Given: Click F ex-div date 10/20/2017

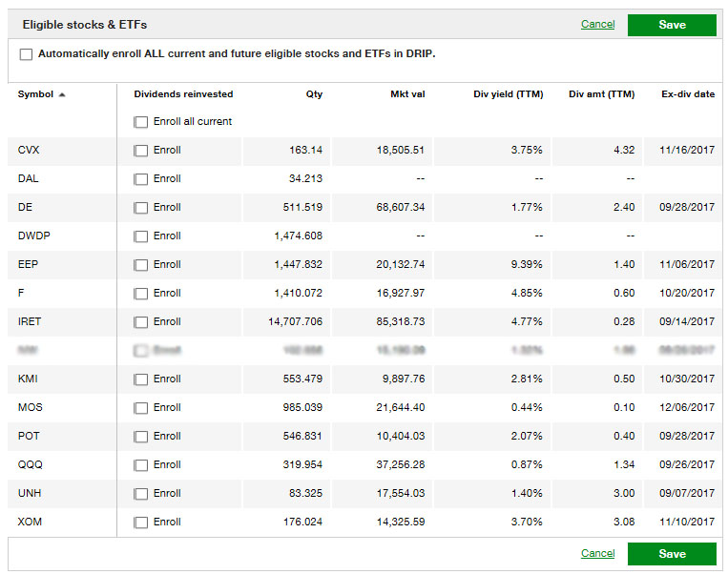Looking at the screenshot, I should coord(687,293).
